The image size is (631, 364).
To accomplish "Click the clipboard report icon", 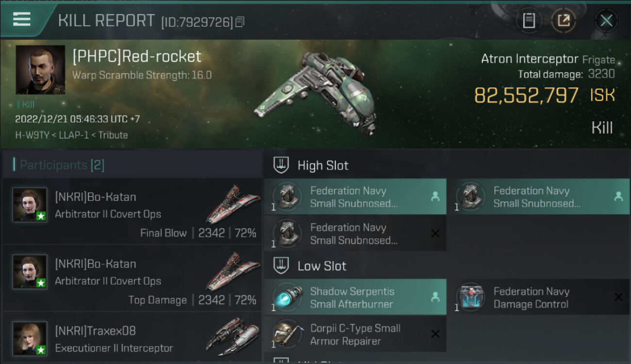I will (529, 20).
